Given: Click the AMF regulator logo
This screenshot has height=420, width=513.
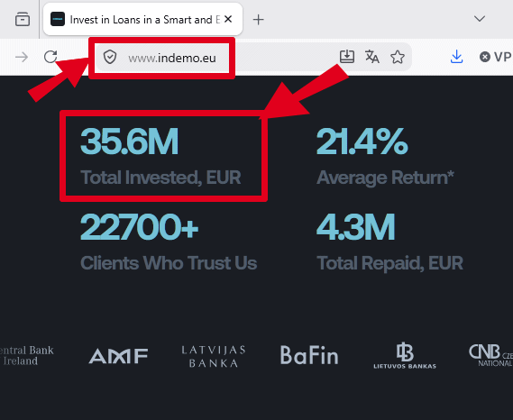Looking at the screenshot, I should coord(118,356).
